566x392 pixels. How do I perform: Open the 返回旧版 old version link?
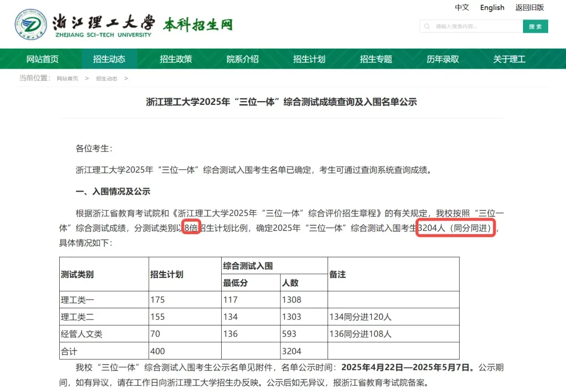coord(529,7)
